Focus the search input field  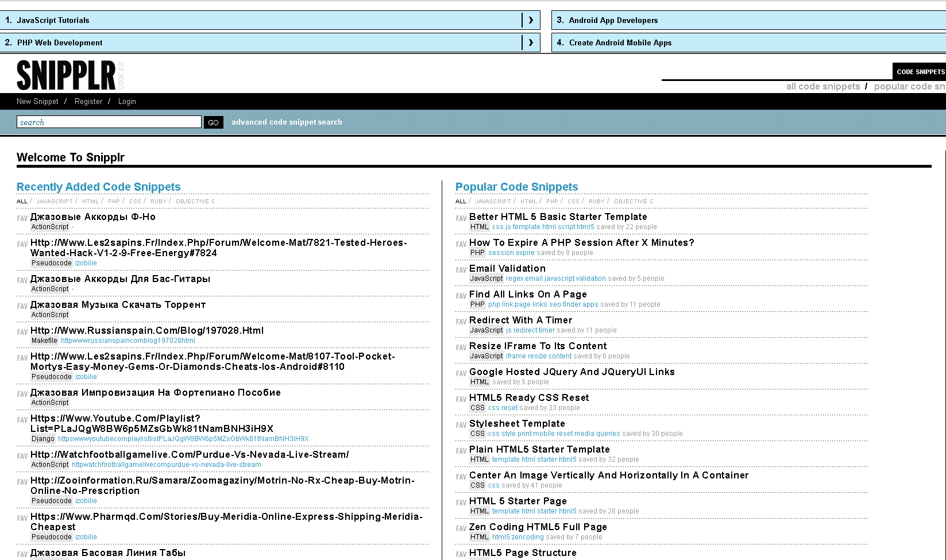[109, 122]
